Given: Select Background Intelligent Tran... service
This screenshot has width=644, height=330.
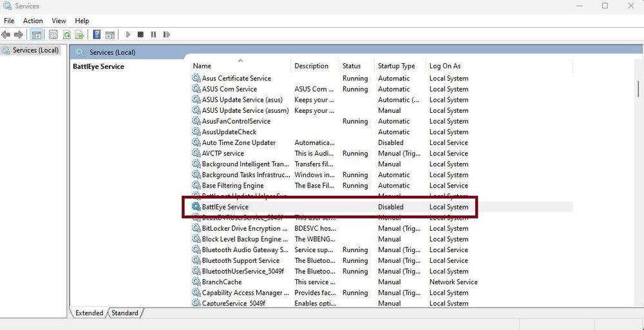Looking at the screenshot, I should 245,164.
